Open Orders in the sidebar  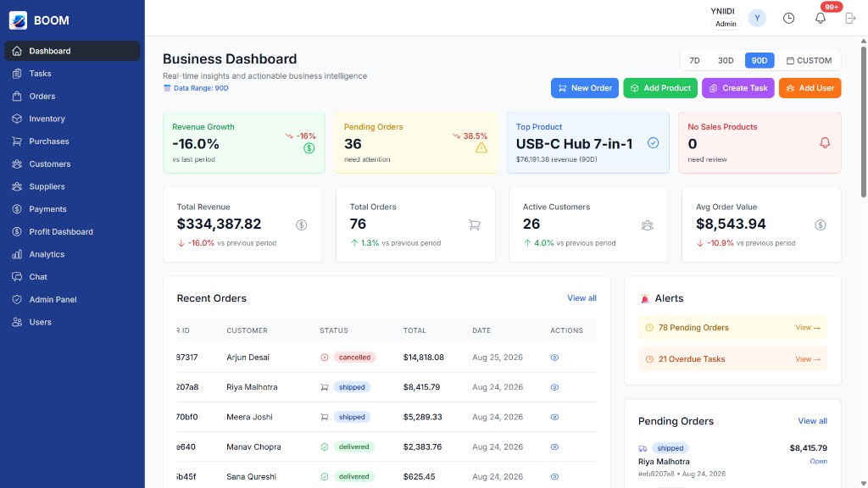pyautogui.click(x=72, y=97)
